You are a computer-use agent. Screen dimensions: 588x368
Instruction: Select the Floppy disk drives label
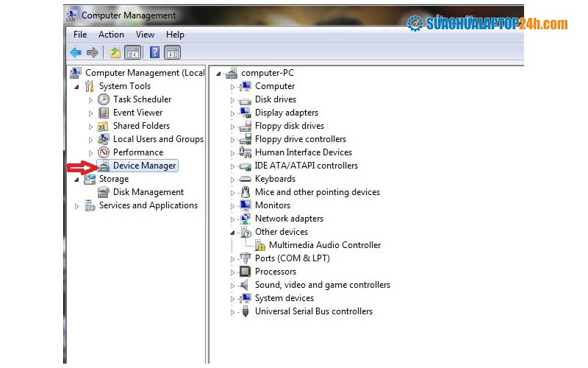click(290, 126)
